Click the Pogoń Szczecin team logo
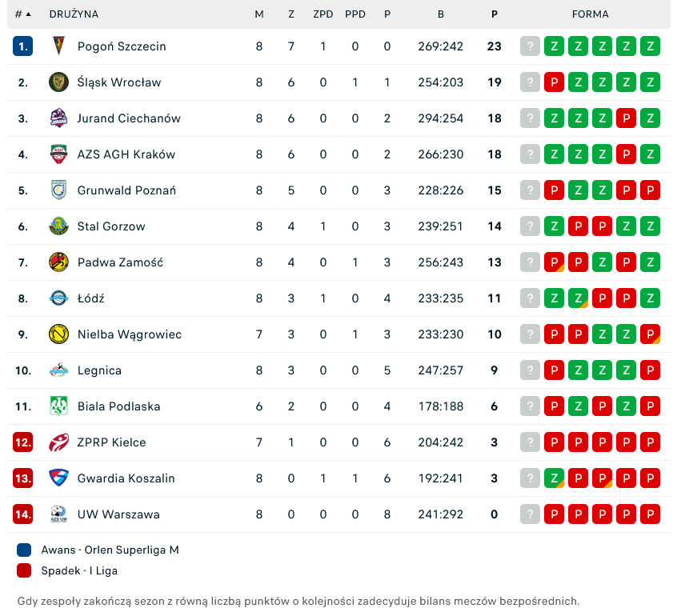 click(x=58, y=46)
